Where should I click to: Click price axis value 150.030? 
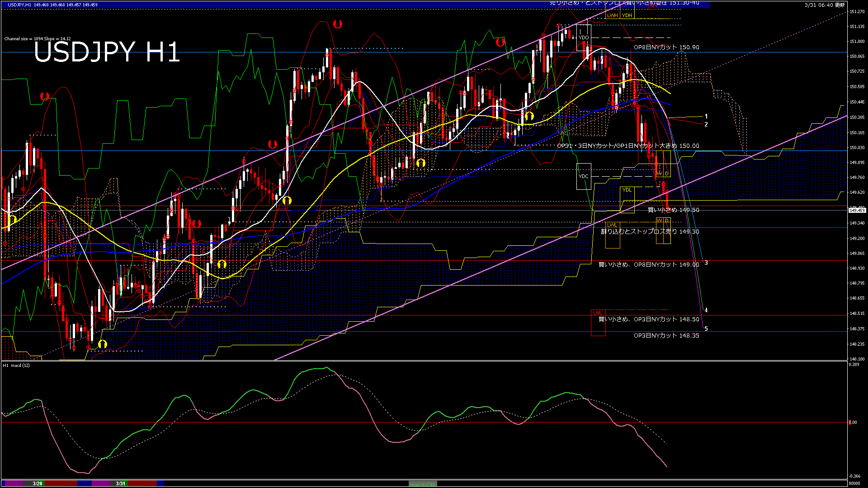pos(857,148)
